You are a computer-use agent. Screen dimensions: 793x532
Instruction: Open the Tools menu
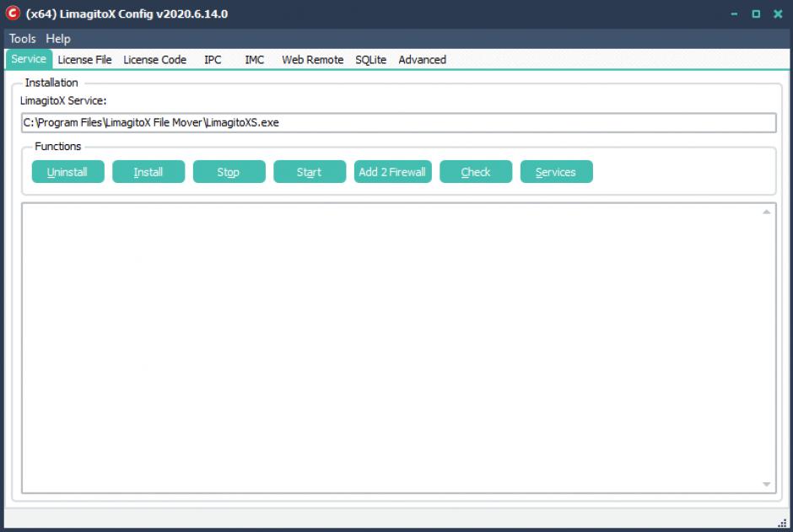[22, 39]
